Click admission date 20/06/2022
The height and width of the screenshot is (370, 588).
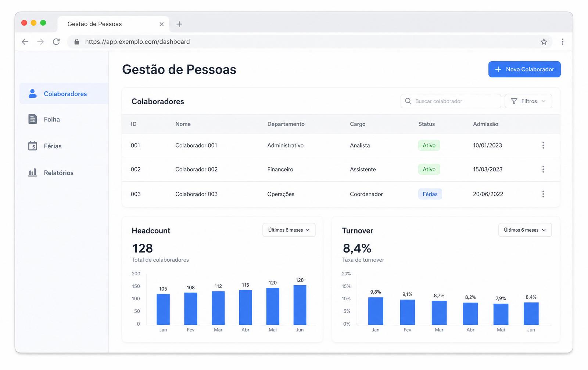click(x=488, y=194)
